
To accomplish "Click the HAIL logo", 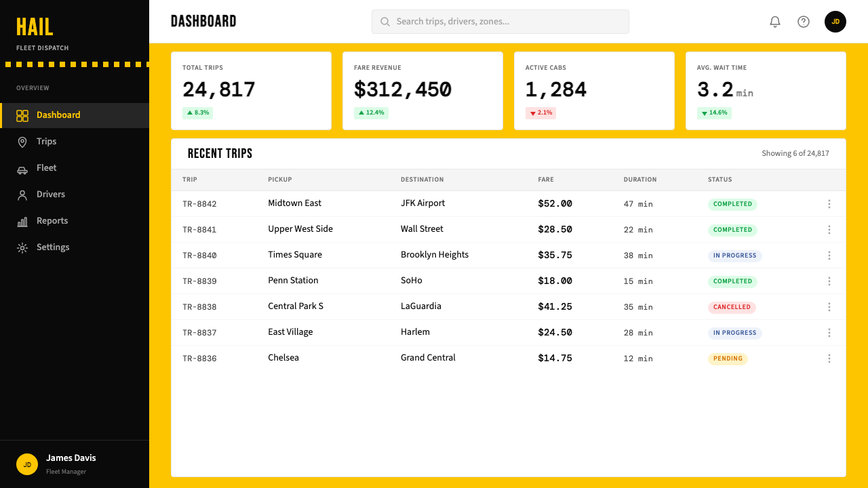I will [35, 27].
